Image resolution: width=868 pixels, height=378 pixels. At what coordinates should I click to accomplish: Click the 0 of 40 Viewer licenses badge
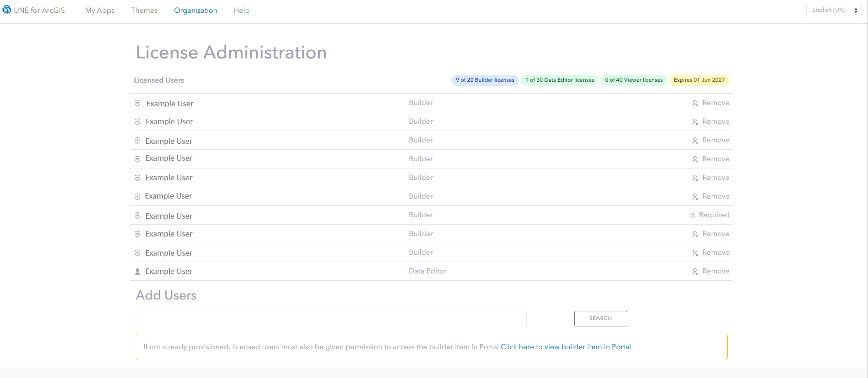[634, 80]
